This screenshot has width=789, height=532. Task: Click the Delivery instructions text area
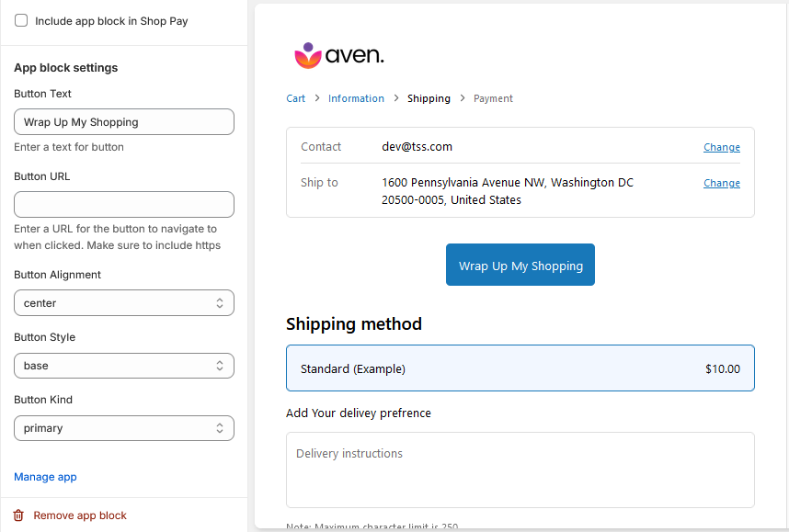point(520,470)
